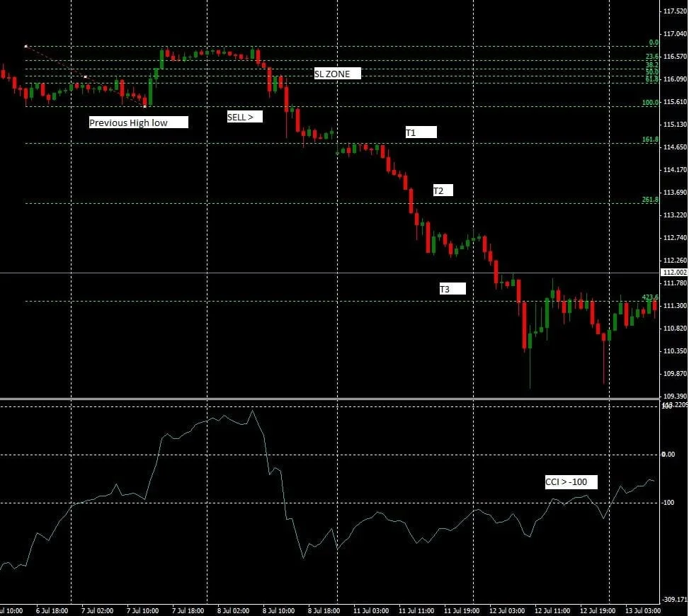Click the 115.130 price axis value

tap(675, 125)
